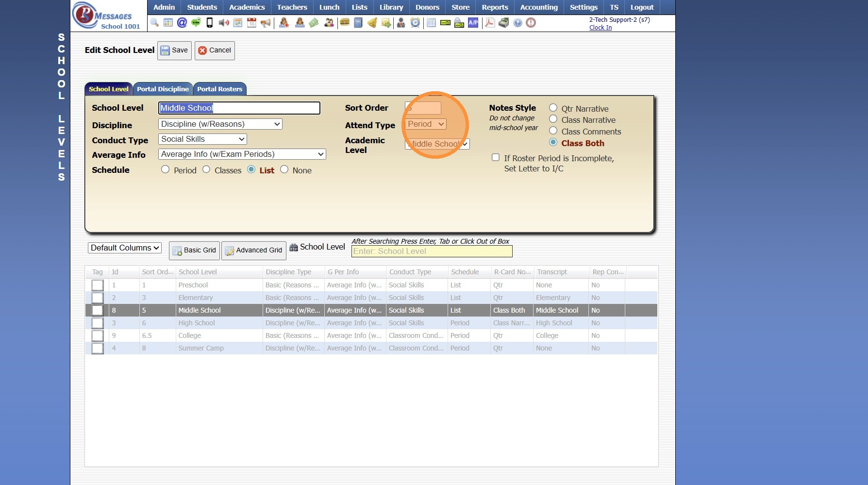Open the Default Columns dropdown
868x485 pixels.
click(125, 248)
